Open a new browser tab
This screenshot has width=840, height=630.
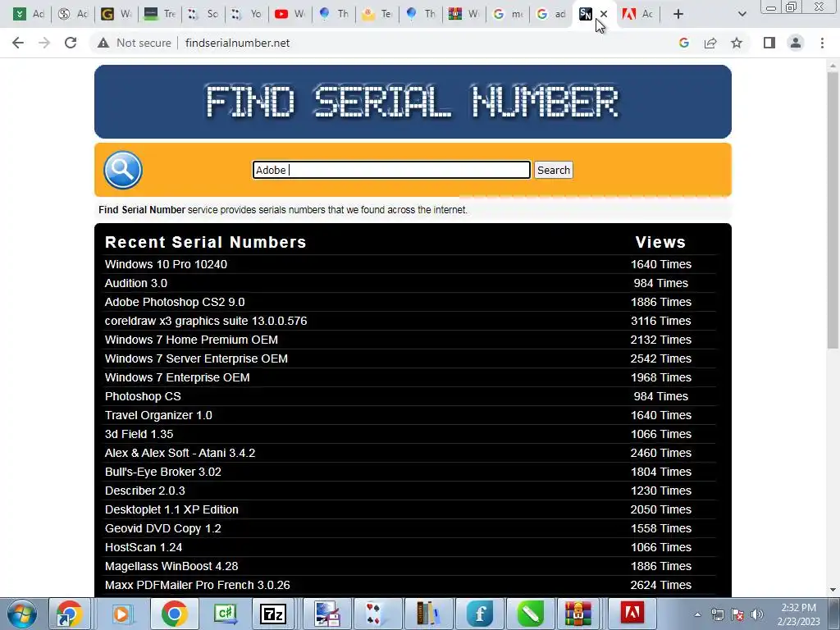(x=678, y=14)
